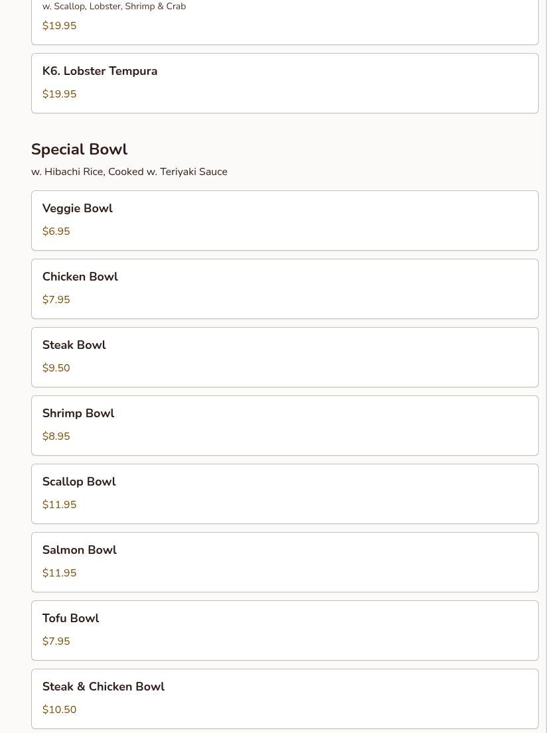This screenshot has height=733, width=560.
Task: Select the K6. Lobster Tempura item
Action: [x=285, y=83]
